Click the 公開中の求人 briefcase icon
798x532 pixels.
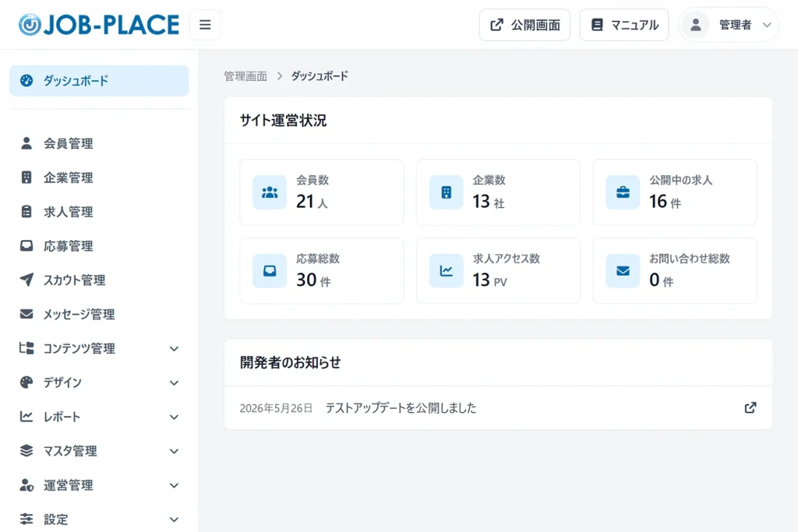click(623, 192)
